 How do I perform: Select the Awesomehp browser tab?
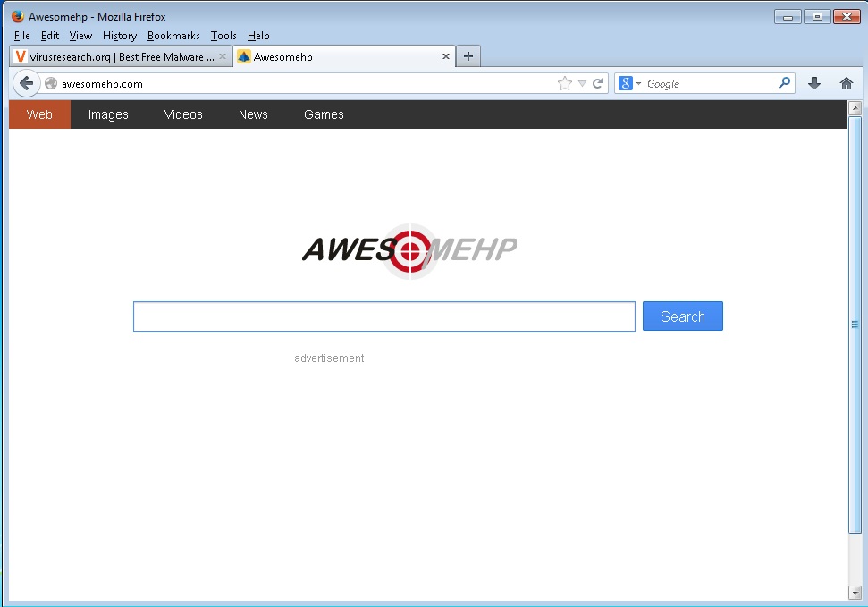point(344,56)
